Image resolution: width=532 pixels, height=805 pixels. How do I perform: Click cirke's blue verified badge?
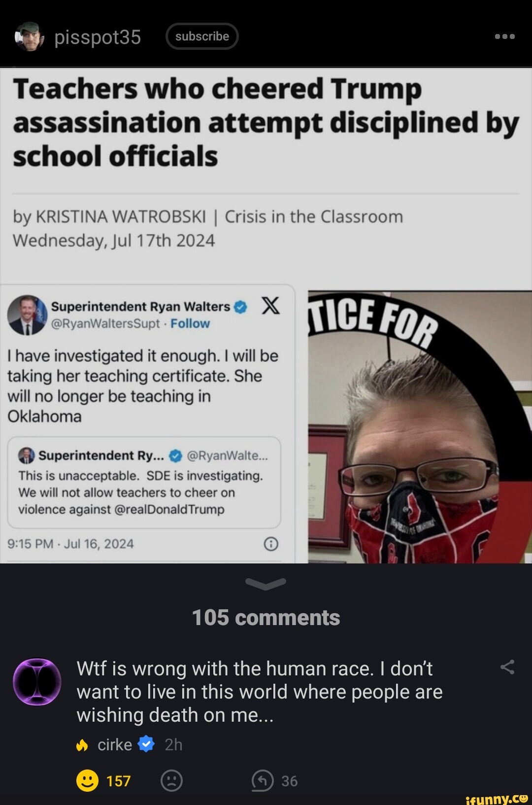point(146,743)
